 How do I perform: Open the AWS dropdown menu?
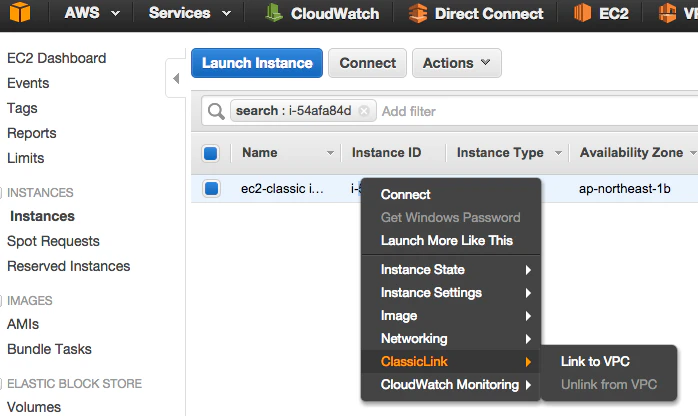[x=92, y=13]
